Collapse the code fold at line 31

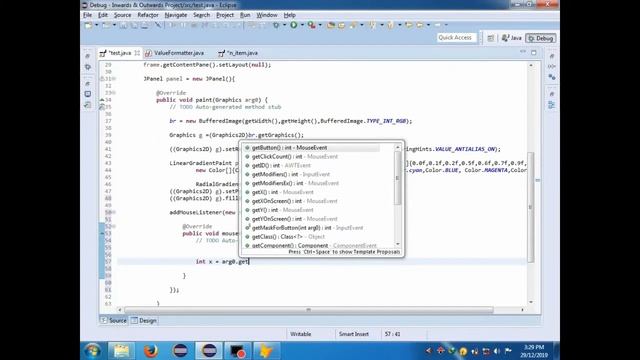(x=114, y=79)
